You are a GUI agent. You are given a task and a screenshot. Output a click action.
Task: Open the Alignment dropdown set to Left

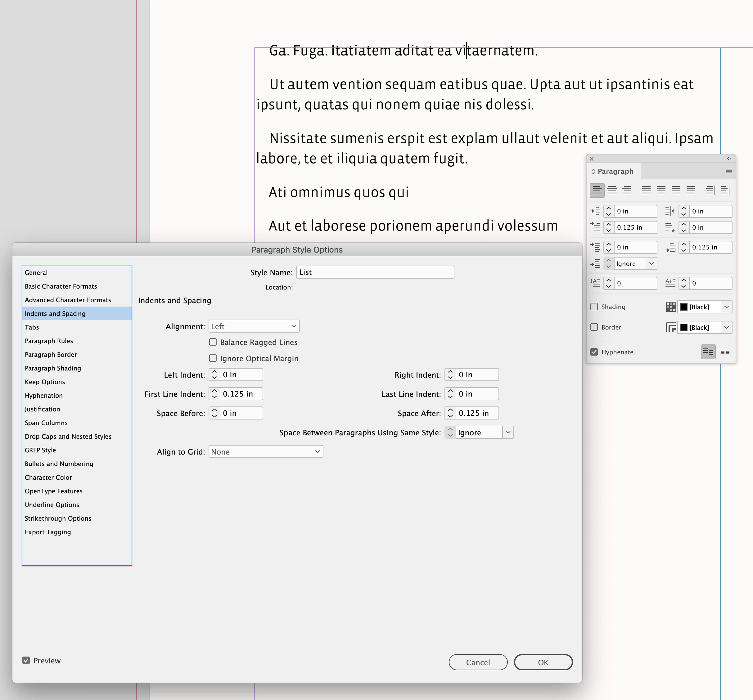click(254, 326)
